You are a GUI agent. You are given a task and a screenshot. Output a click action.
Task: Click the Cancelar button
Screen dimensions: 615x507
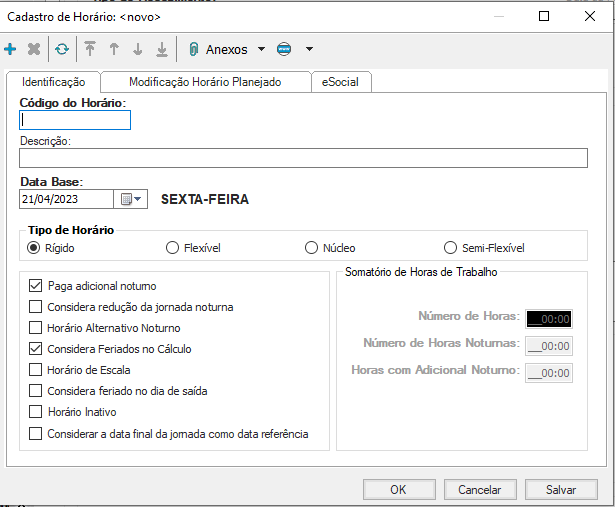(479, 490)
